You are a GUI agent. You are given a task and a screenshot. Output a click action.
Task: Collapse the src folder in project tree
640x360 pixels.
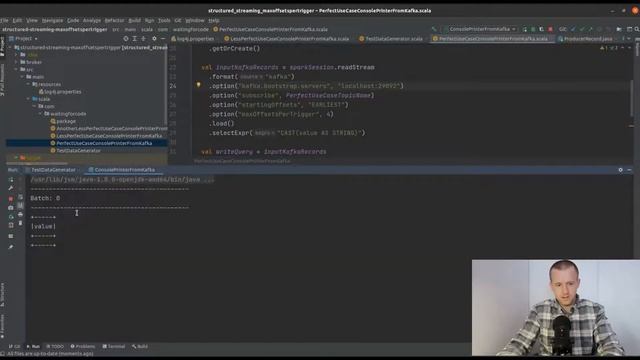[16, 69]
